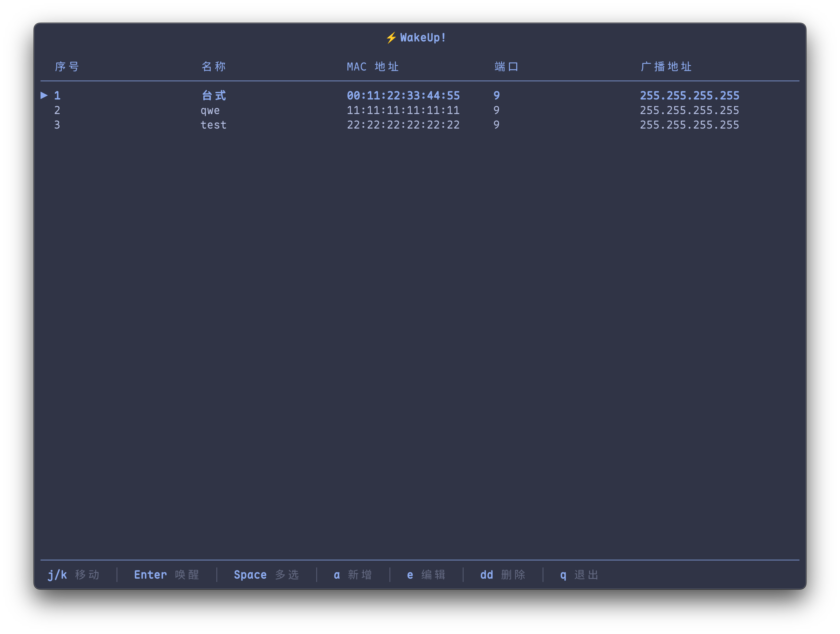Click the lightning bolt icon by WakeUp!
The height and width of the screenshot is (634, 840).
point(391,38)
